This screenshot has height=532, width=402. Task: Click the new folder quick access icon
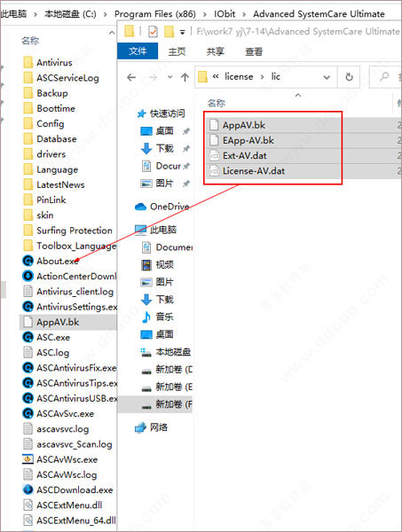point(169,32)
